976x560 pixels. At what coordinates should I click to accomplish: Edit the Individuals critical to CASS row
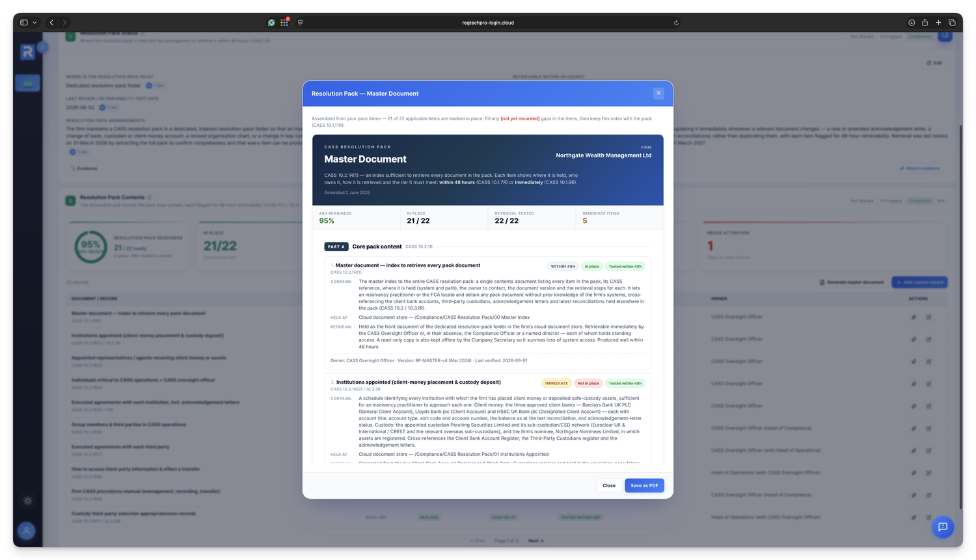pos(929,384)
